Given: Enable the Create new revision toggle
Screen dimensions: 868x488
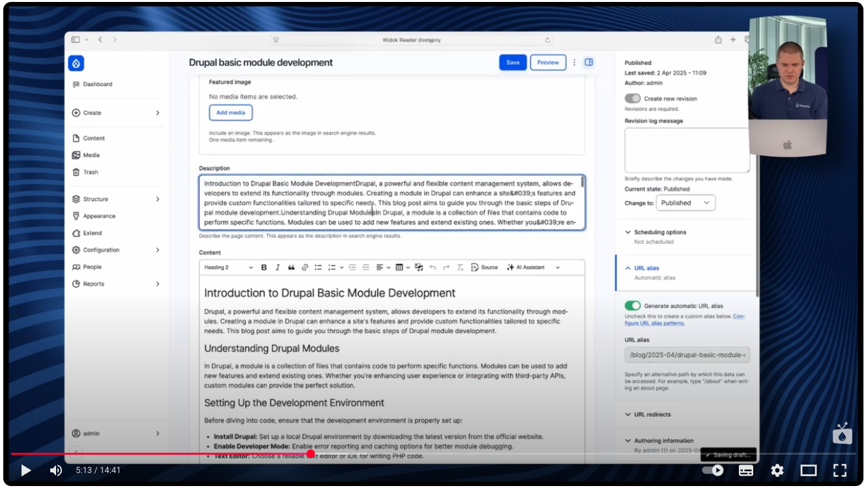Looking at the screenshot, I should pos(633,98).
